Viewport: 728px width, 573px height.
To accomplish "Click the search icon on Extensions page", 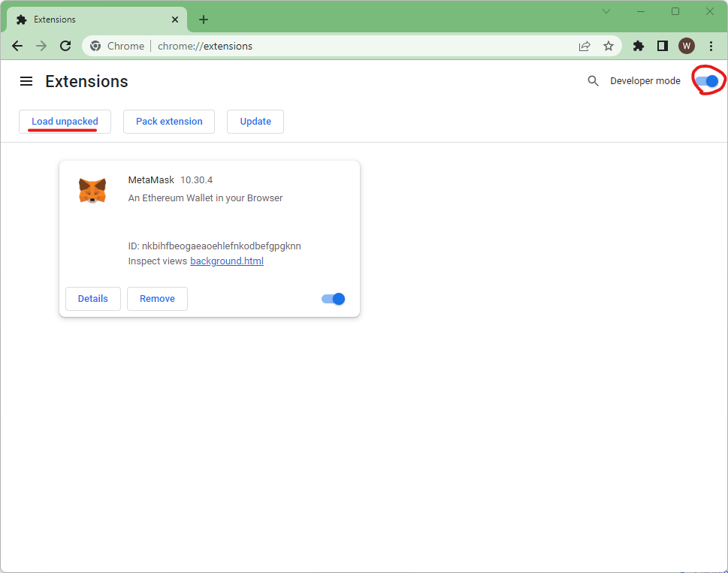I will 593,80.
